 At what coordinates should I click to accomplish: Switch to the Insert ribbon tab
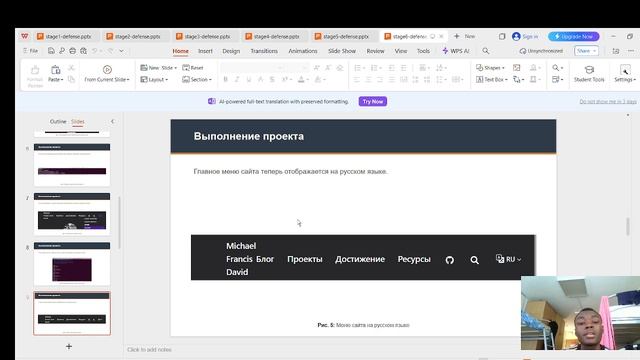click(205, 51)
